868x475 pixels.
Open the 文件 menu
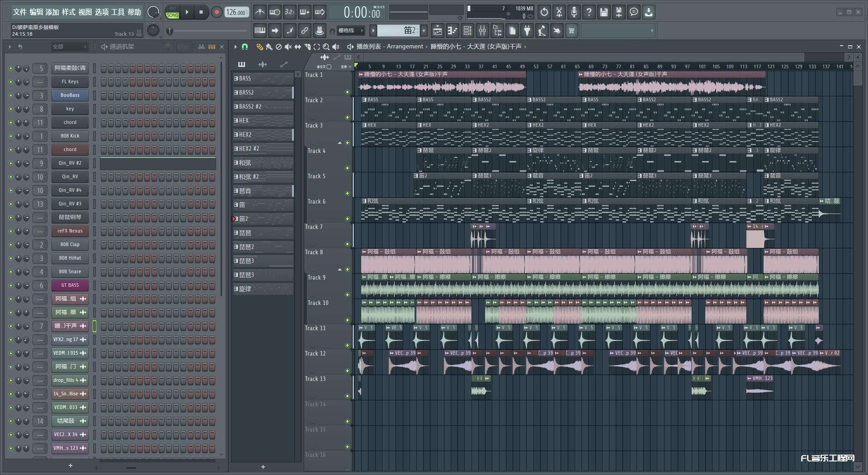[x=20, y=12]
